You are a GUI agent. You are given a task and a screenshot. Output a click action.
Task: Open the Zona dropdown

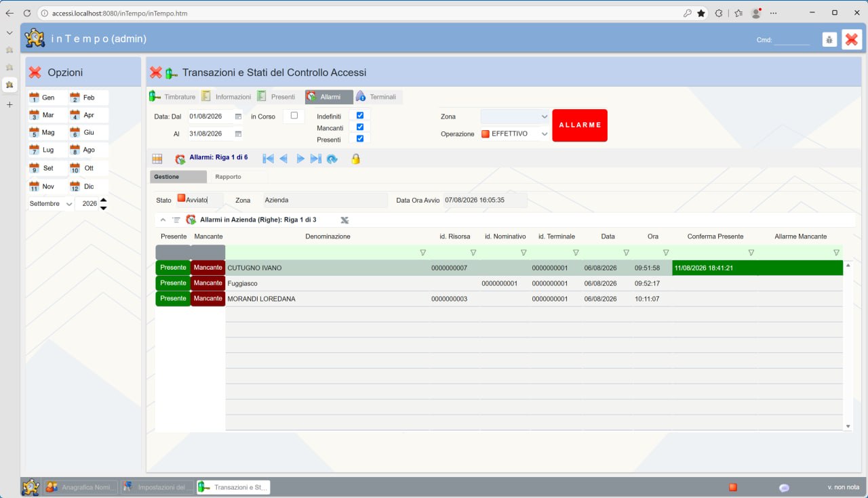coord(515,117)
